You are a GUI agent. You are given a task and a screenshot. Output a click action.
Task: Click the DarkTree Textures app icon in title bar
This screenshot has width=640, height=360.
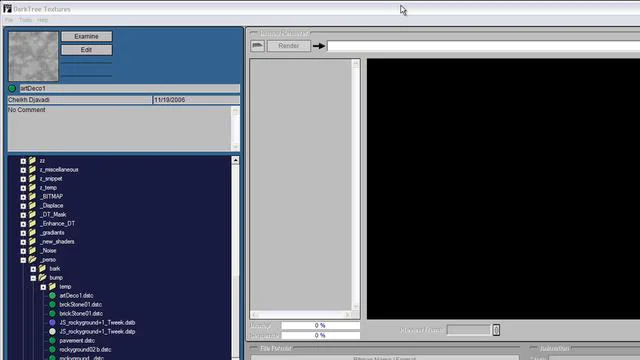coord(7,9)
